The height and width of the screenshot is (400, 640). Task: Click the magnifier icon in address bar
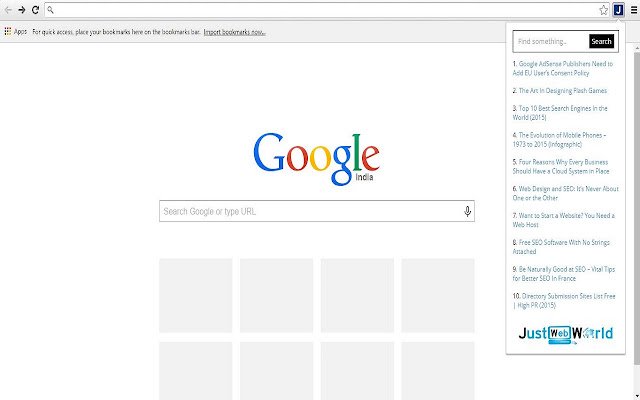coord(51,10)
